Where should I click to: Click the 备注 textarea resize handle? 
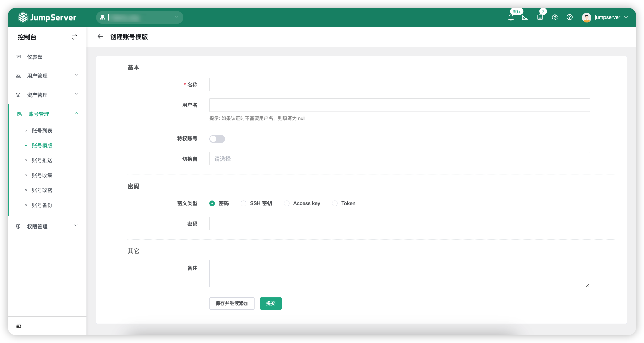587,285
